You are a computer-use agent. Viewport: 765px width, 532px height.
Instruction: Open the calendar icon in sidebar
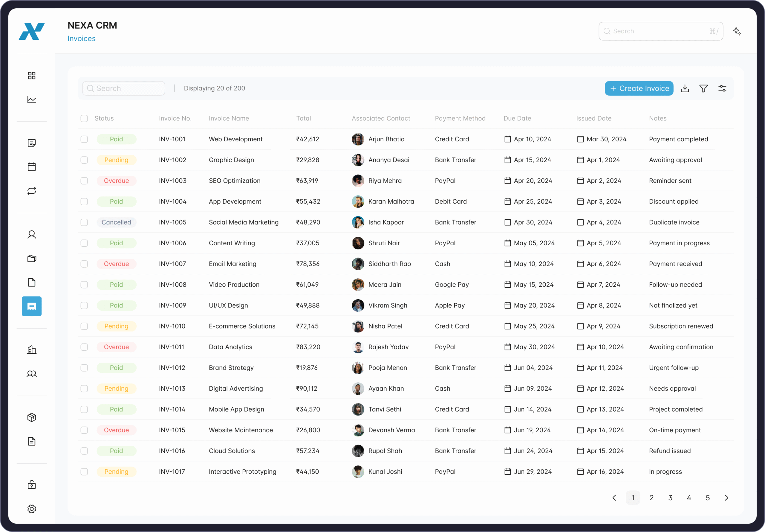tap(32, 167)
